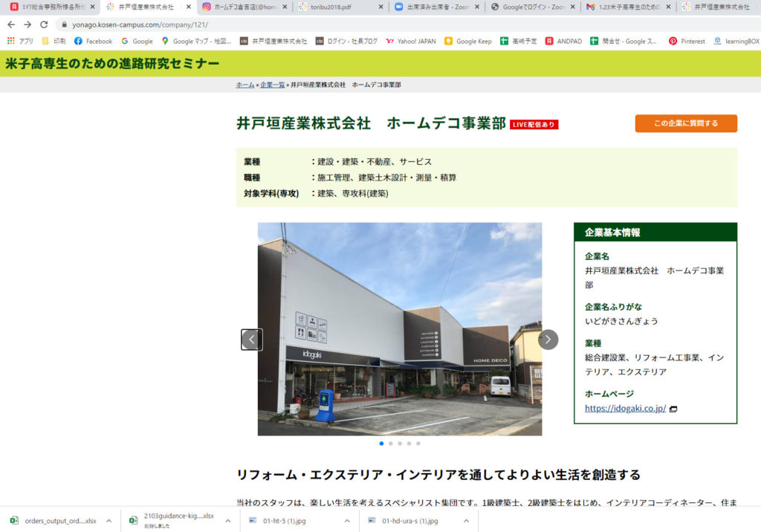Select the fourth carousel dot
Image resolution: width=761 pixels, height=532 pixels.
point(409,443)
